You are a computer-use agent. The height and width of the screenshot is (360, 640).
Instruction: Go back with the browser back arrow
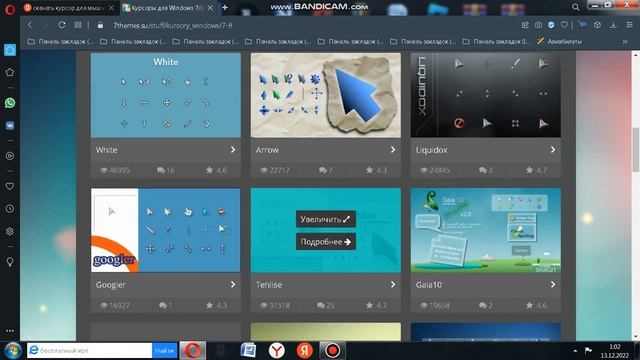click(30, 25)
